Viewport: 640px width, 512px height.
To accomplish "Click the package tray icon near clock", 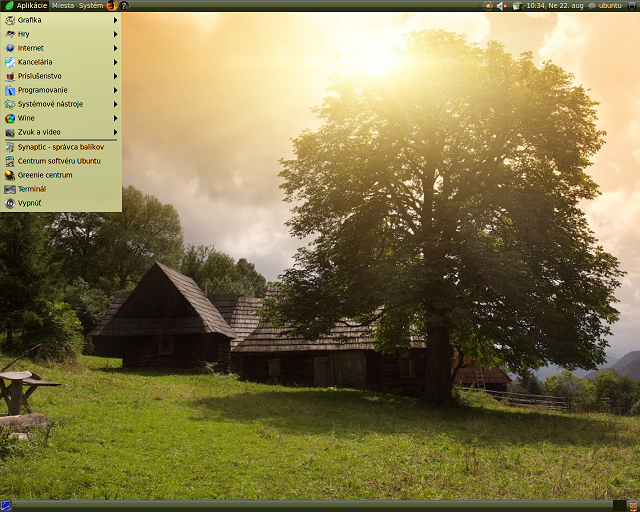I will 517,6.
